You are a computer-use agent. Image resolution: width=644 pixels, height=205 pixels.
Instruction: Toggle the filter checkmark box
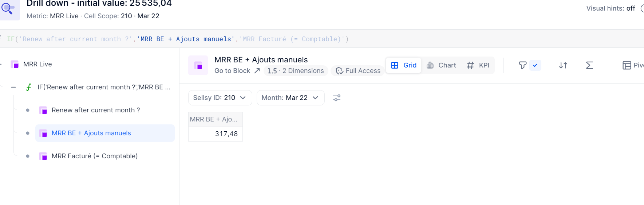click(x=535, y=65)
